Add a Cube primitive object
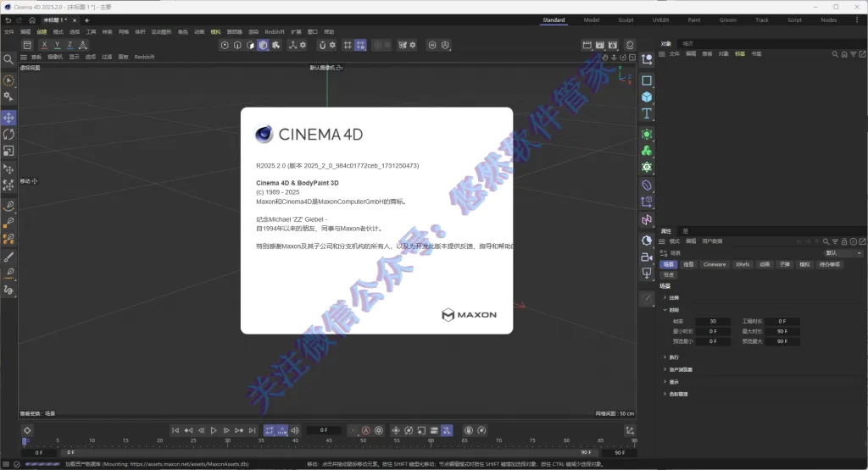Viewport: 868px width, 470px height. [x=647, y=97]
